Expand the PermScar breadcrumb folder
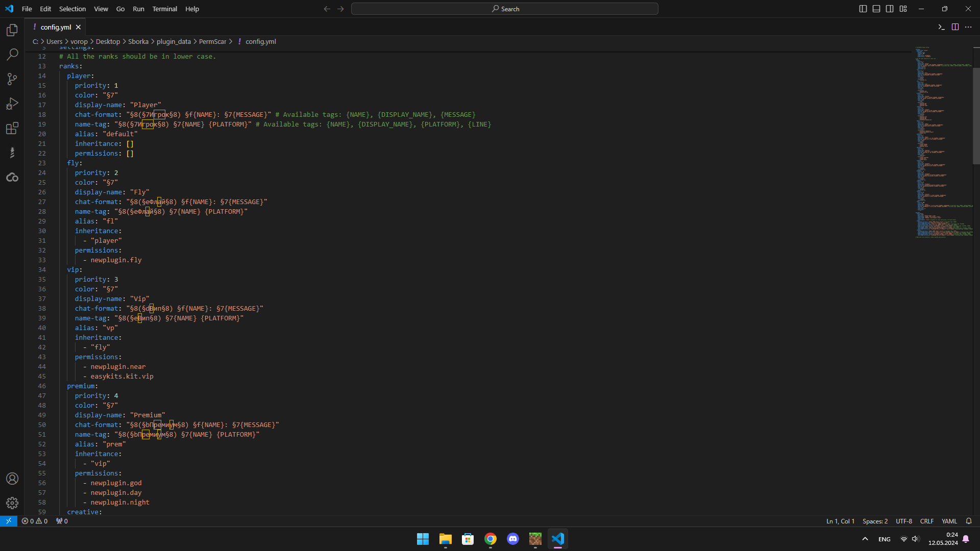This screenshot has height=551, width=980. coord(212,42)
